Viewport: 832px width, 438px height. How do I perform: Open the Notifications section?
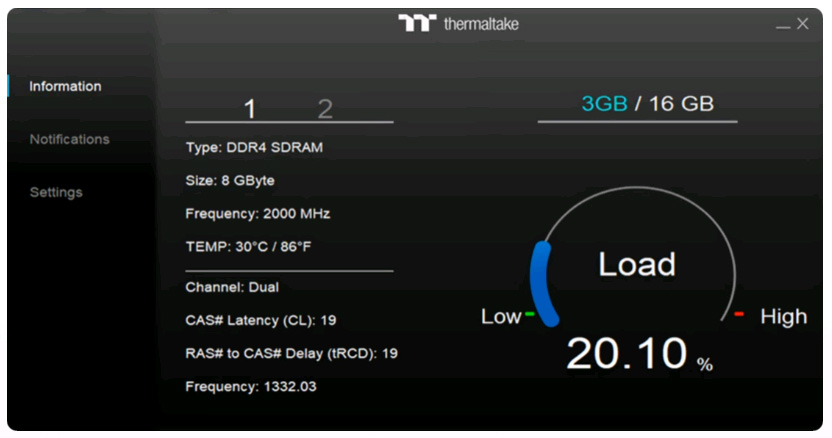[x=70, y=139]
